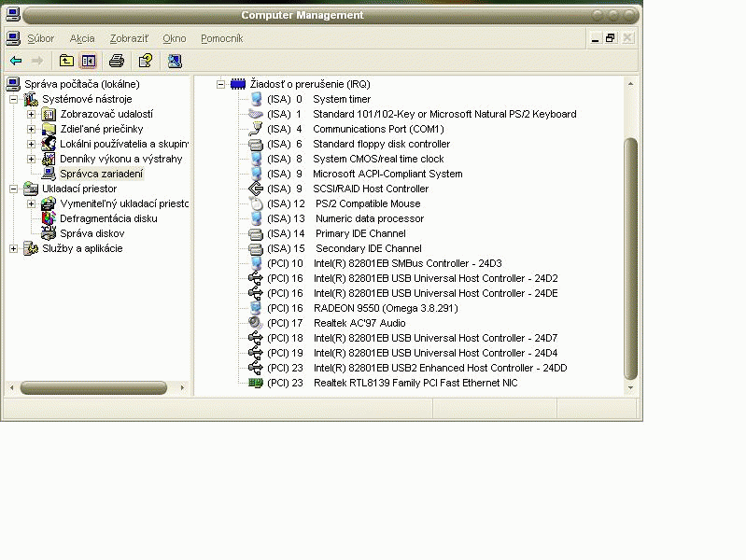The height and width of the screenshot is (560, 746).
Task: Click the scan for hardware changes icon
Action: 175,61
